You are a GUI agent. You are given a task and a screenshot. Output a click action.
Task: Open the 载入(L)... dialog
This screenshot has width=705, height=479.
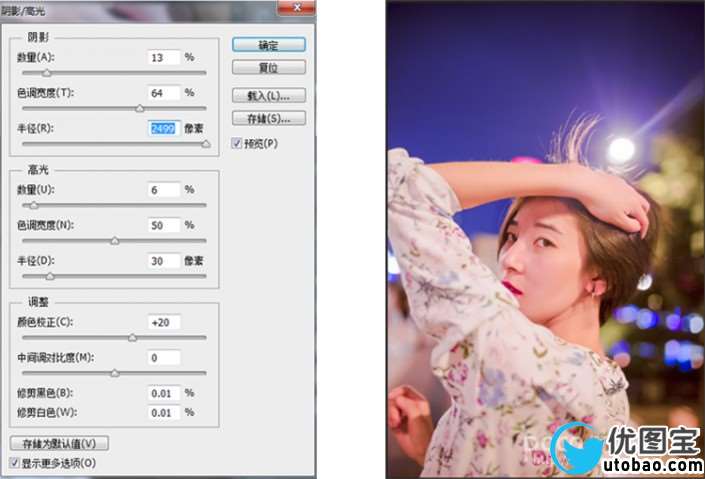[x=269, y=95]
